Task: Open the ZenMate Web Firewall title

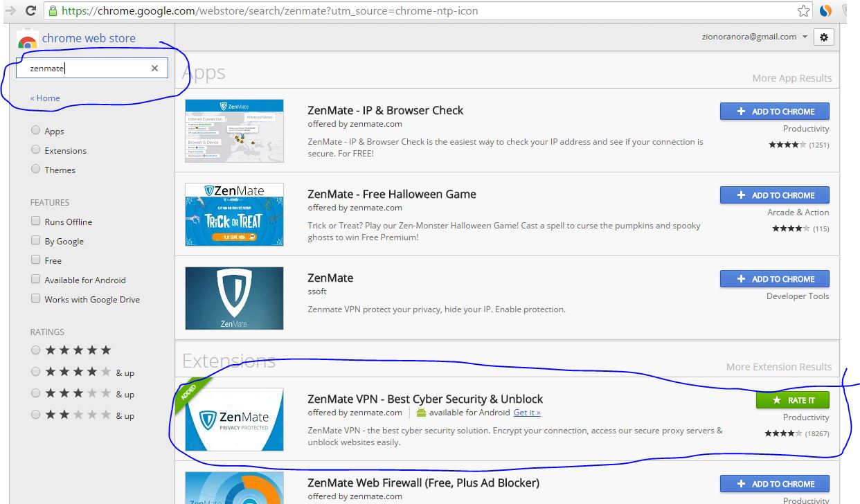Action: (x=424, y=483)
